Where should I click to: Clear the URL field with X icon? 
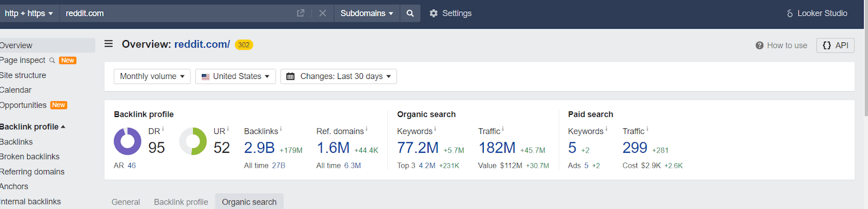(x=323, y=13)
